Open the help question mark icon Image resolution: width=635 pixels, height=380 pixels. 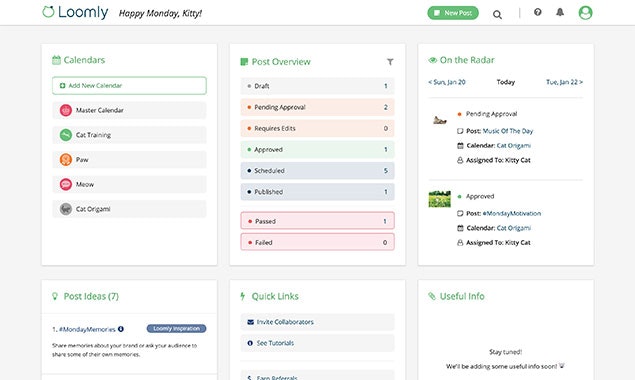pos(537,12)
